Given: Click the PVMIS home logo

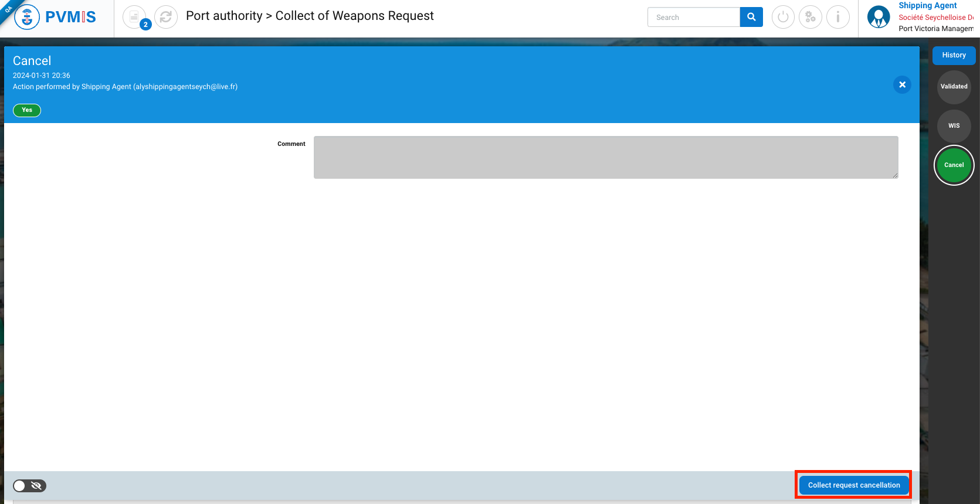Looking at the screenshot, I should coord(56,17).
